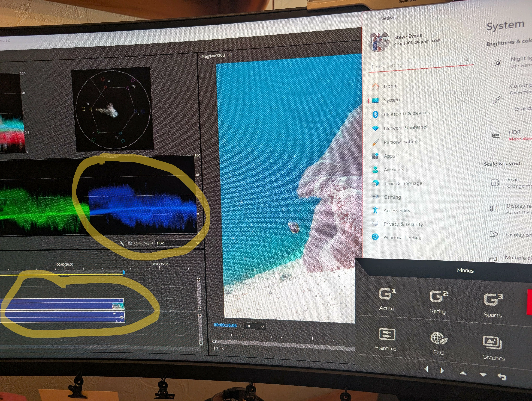Select the G2 Racing mode

[438, 297]
